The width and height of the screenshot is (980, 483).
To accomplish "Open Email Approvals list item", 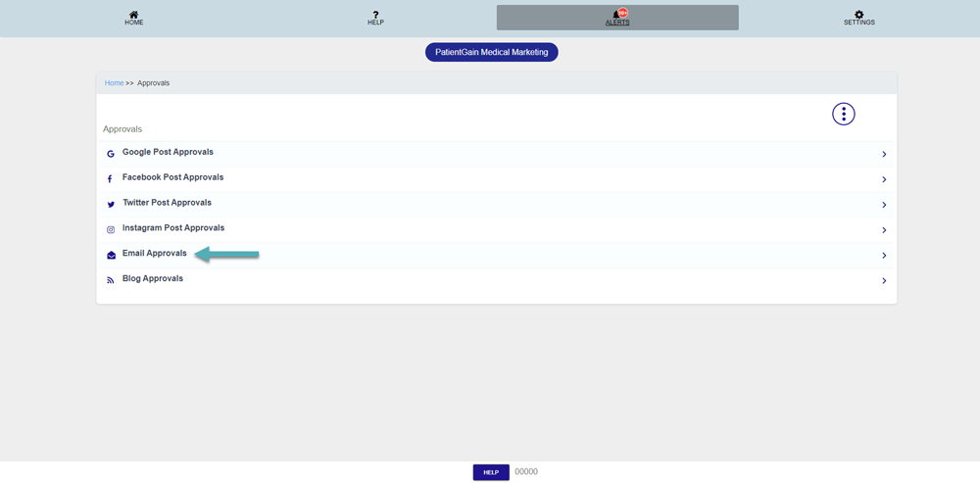I will pos(154,254).
